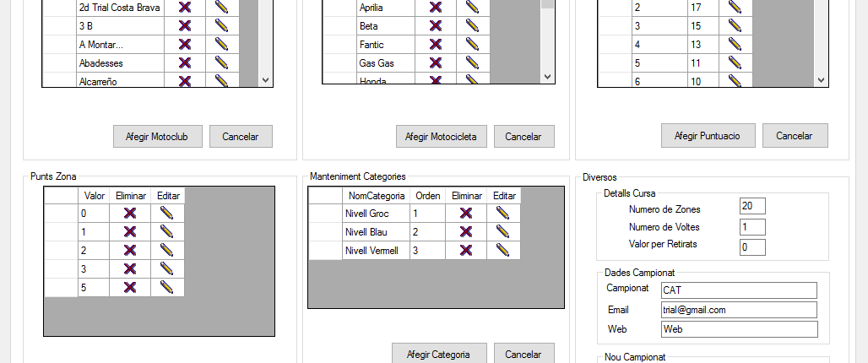This screenshot has height=363, width=868.
Task: Click the Numero de Zones field
Action: [x=751, y=206]
